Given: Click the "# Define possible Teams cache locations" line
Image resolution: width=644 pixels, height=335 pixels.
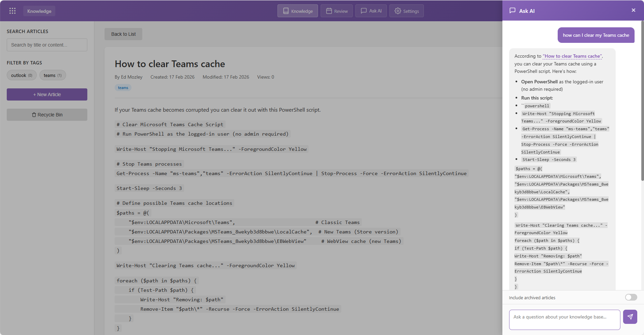Looking at the screenshot, I should 174,203.
